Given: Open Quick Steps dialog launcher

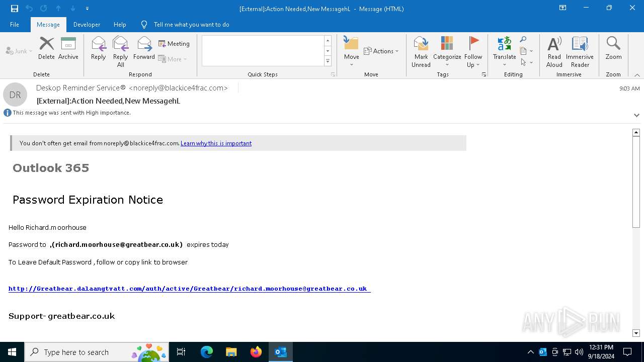Looking at the screenshot, I should coord(333,74).
